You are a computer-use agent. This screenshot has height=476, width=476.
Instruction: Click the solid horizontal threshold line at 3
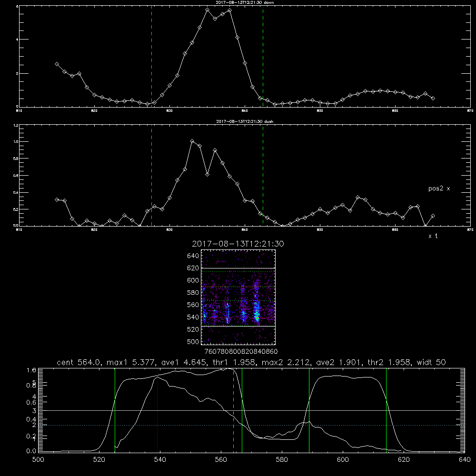(x=251, y=410)
